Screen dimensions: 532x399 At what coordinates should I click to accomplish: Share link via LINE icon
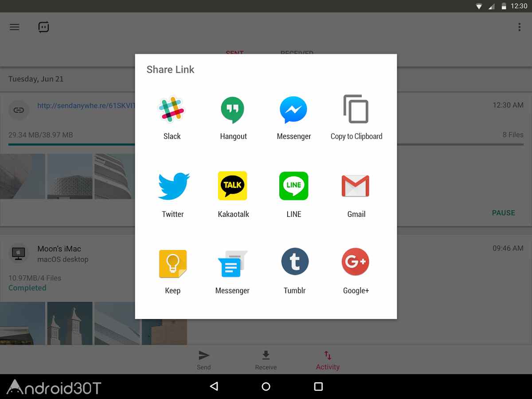click(293, 186)
